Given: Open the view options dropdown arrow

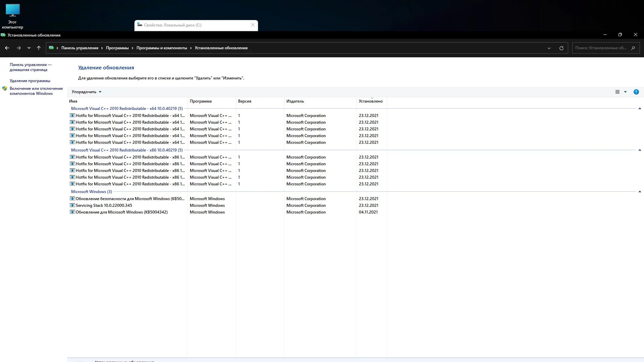Looking at the screenshot, I should [x=625, y=92].
